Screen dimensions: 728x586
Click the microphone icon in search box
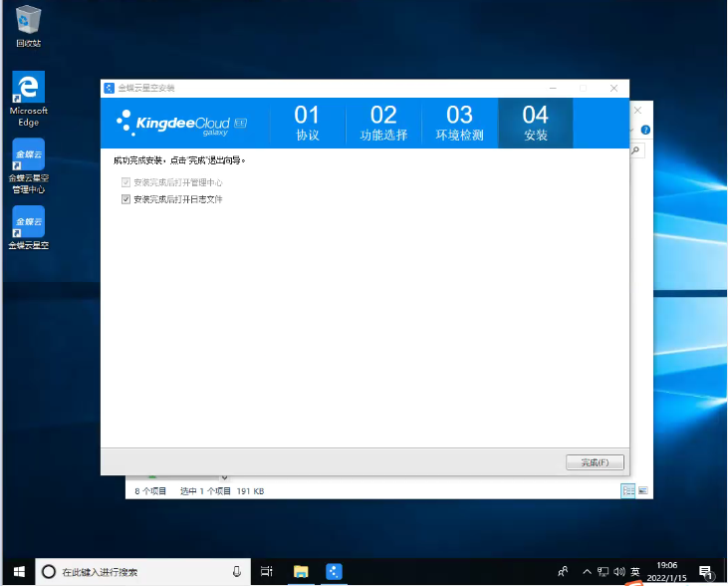[237, 572]
